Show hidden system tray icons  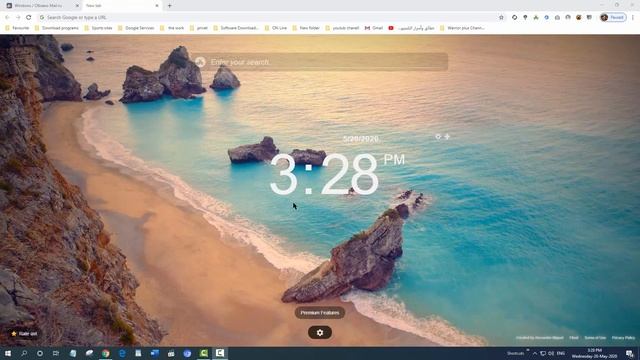535,353
